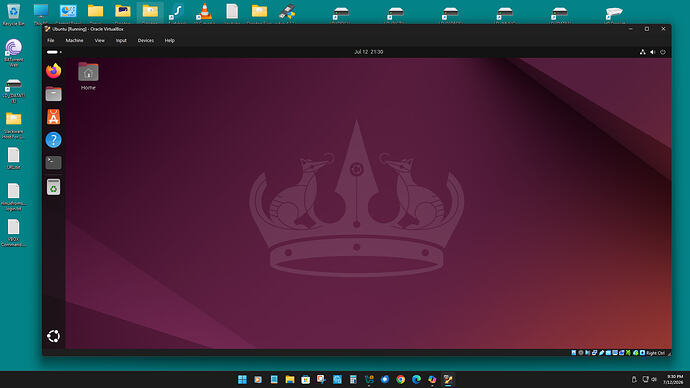Click the hard disk activity status icon
This screenshot has width=690, height=388.
click(x=573, y=353)
